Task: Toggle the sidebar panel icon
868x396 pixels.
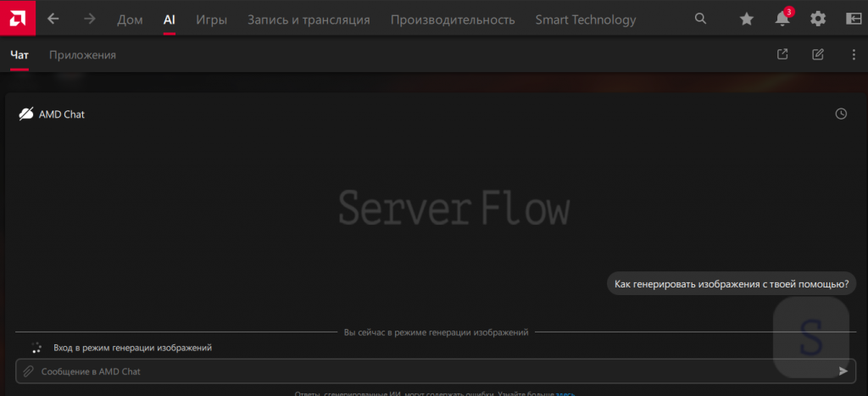Action: point(854,19)
